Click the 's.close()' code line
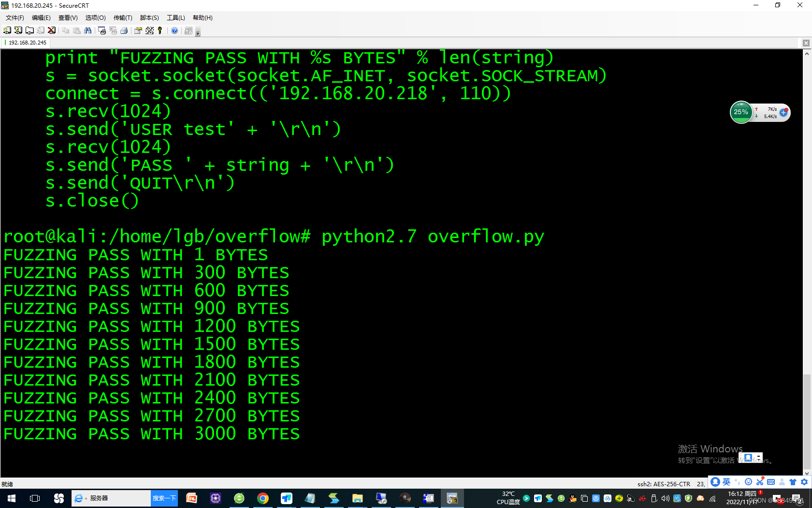 92,201
